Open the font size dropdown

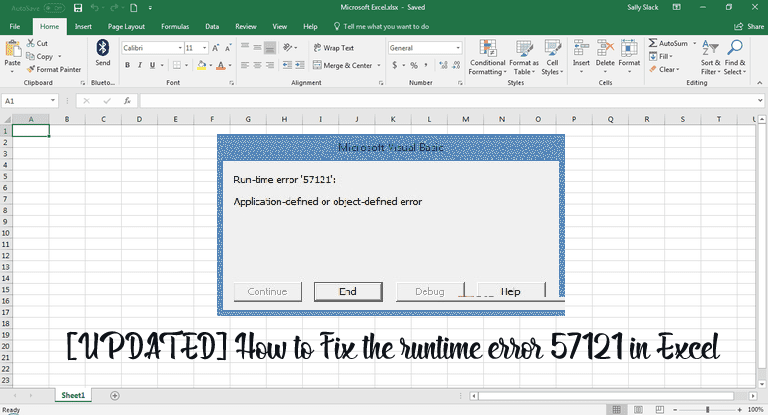204,48
